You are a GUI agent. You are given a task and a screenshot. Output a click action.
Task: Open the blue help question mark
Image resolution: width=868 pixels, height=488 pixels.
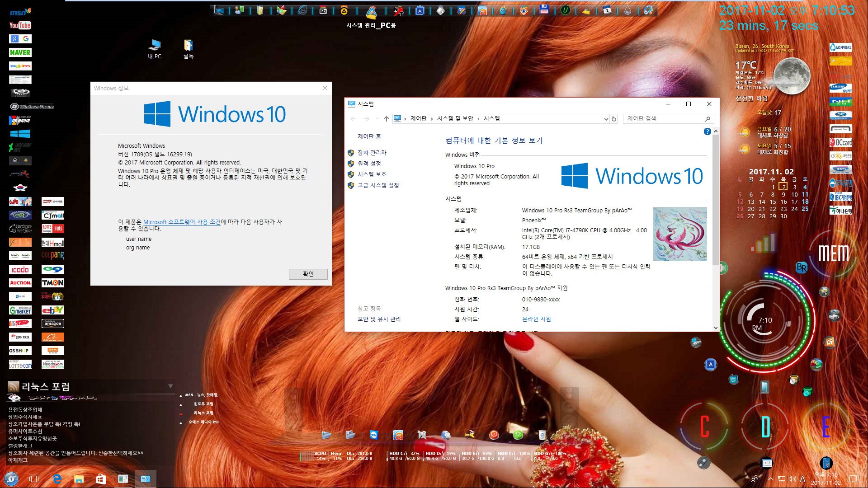pyautogui.click(x=707, y=131)
